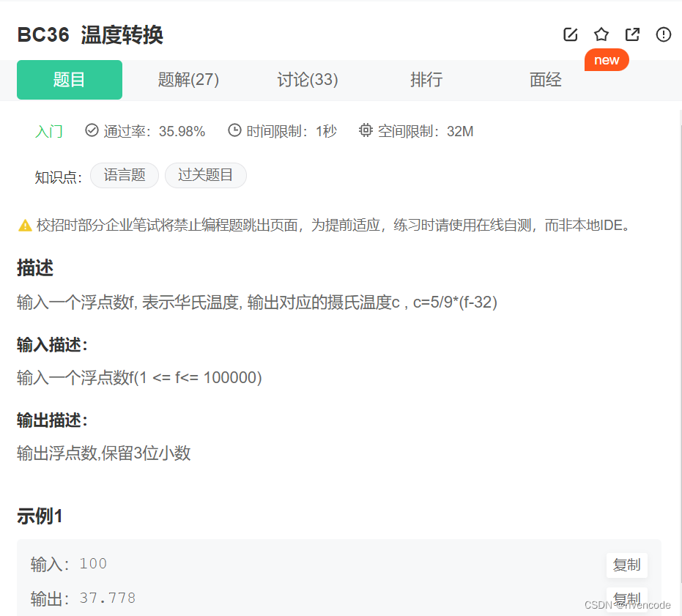The width and height of the screenshot is (682, 616).
Task: Copy the example output using 复制
Action: point(626,598)
